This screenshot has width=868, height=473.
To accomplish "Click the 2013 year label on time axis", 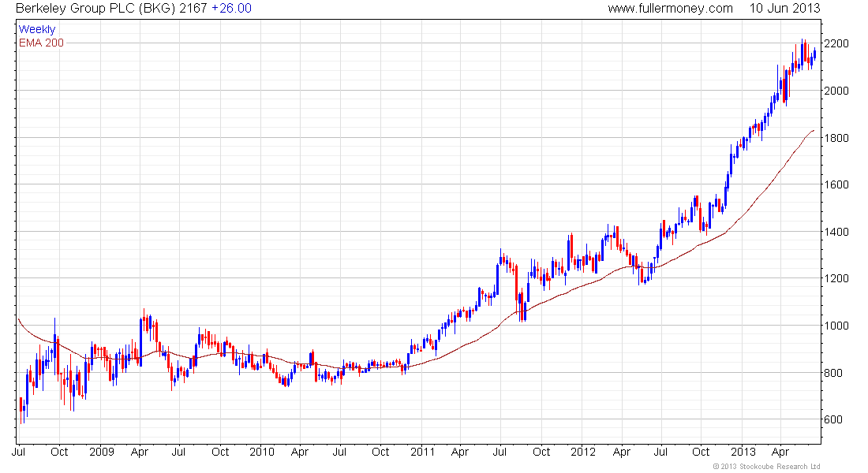I will coord(743,452).
